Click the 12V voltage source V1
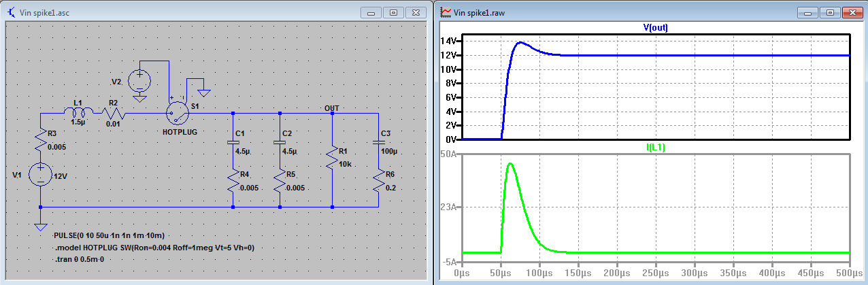This screenshot has width=868, height=285. [41, 175]
